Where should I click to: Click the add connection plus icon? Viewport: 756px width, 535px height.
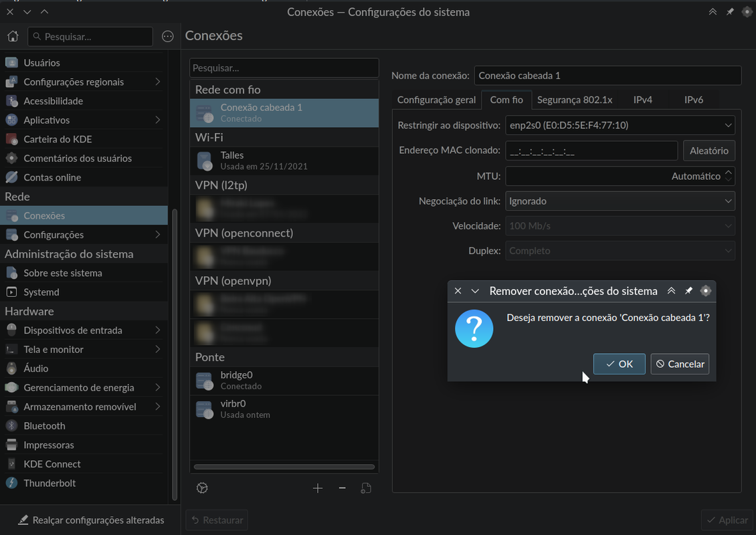pos(318,488)
